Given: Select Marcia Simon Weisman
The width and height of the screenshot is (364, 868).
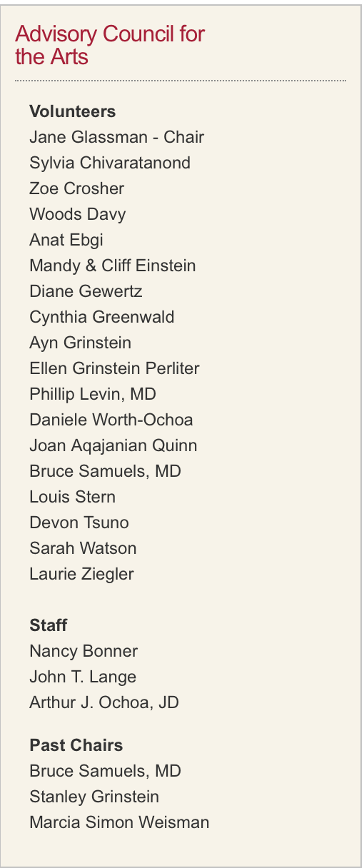Looking at the screenshot, I should [119, 822].
